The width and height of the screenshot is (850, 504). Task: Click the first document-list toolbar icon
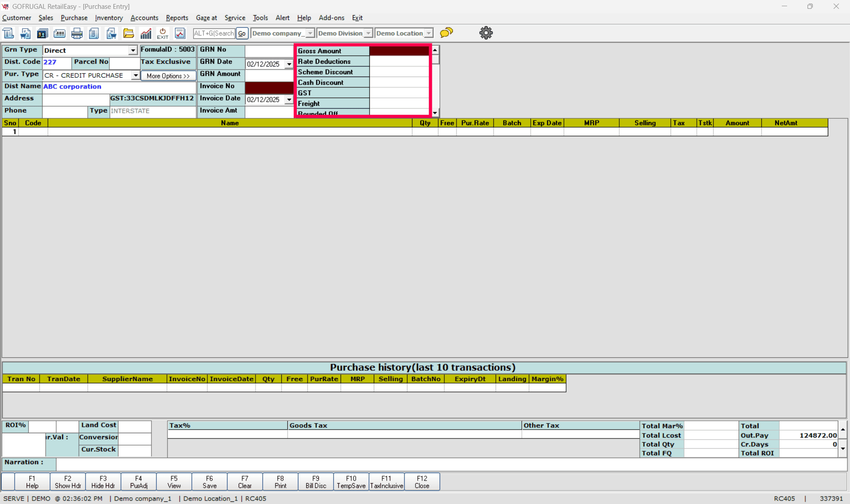8,33
